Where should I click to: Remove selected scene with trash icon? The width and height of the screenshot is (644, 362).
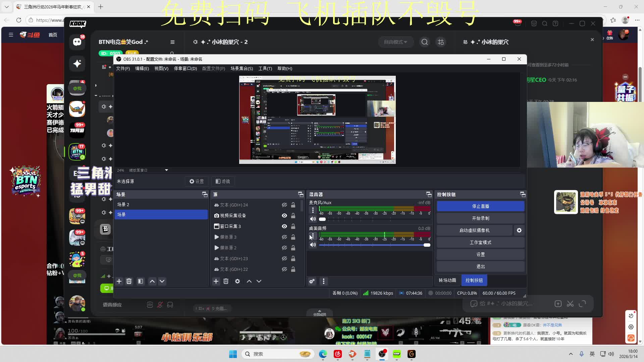point(129,281)
